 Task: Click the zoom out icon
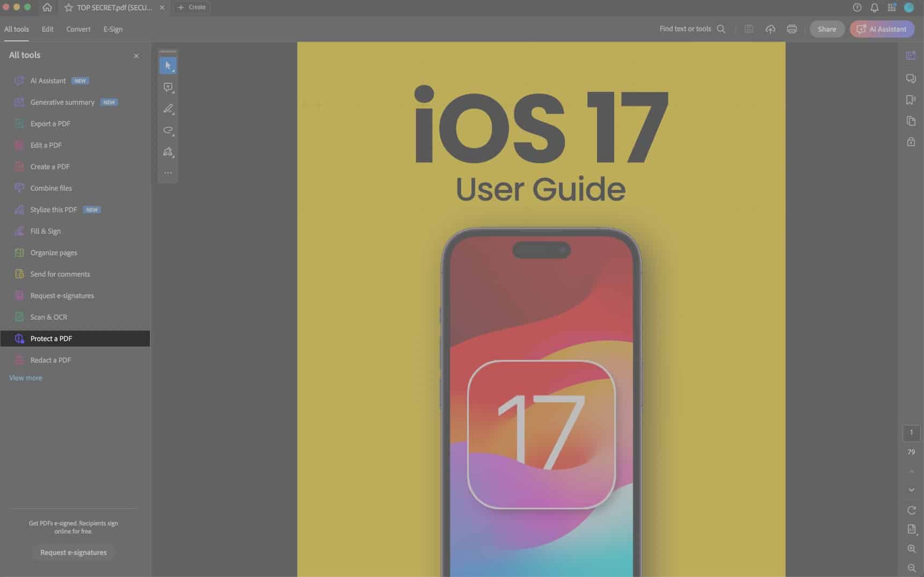(x=911, y=568)
